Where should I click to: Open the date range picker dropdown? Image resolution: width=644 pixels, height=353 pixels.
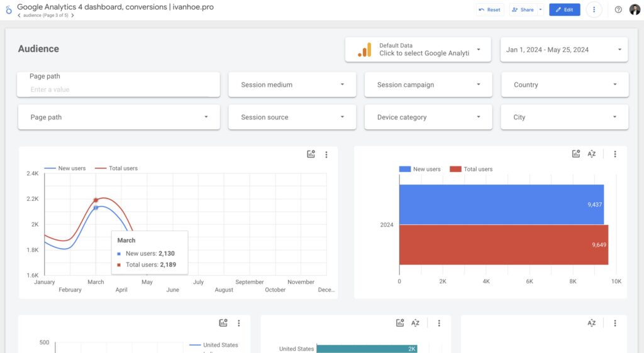[x=563, y=50]
